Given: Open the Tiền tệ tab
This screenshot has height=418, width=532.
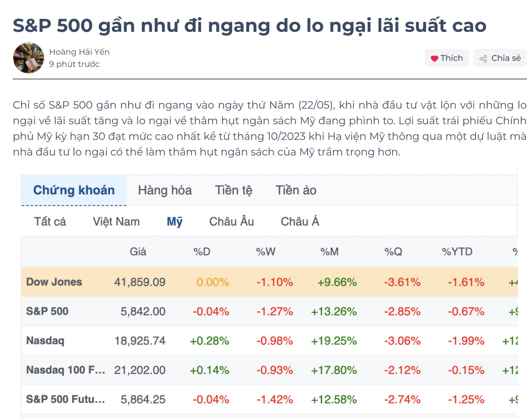Looking at the screenshot, I should [233, 190].
